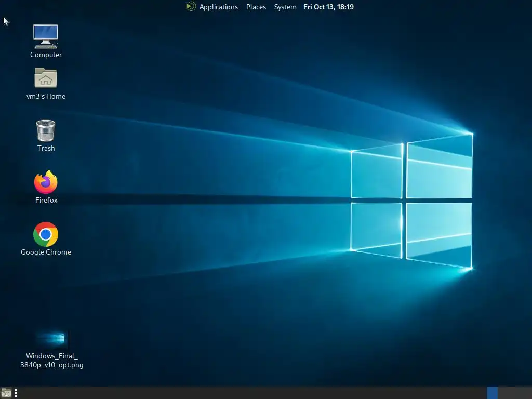Click the clock showing Fri Oct 13, 18:19

click(x=328, y=7)
